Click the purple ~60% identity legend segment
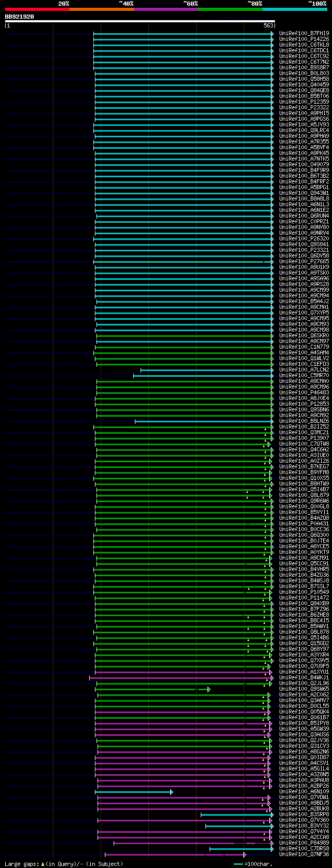The image size is (332, 868). pyautogui.click(x=166, y=9)
